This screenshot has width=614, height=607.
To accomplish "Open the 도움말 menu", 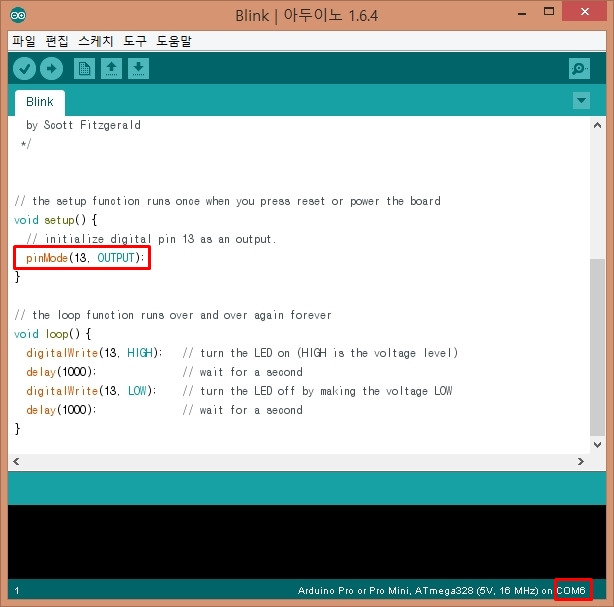I will (173, 41).
